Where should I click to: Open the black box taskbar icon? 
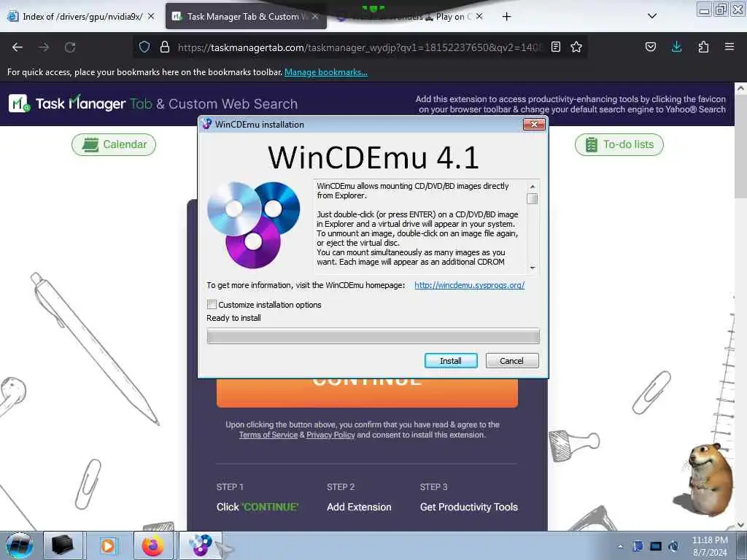[63, 545]
